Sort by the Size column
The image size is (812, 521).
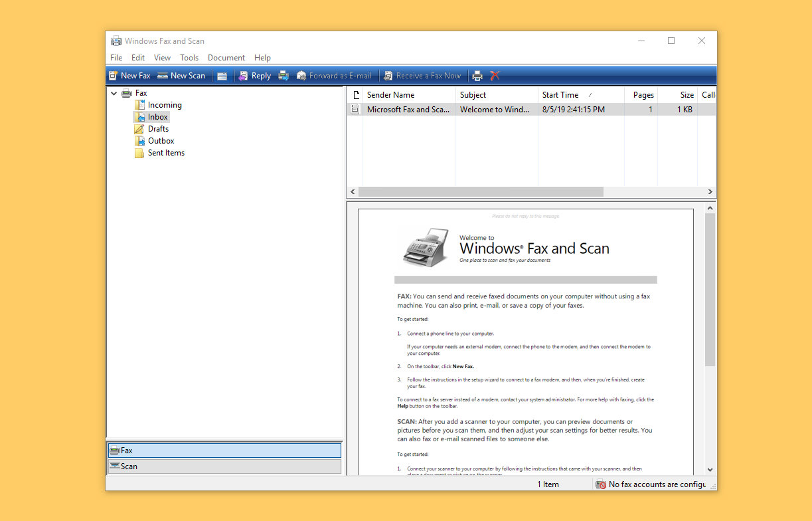(x=678, y=95)
